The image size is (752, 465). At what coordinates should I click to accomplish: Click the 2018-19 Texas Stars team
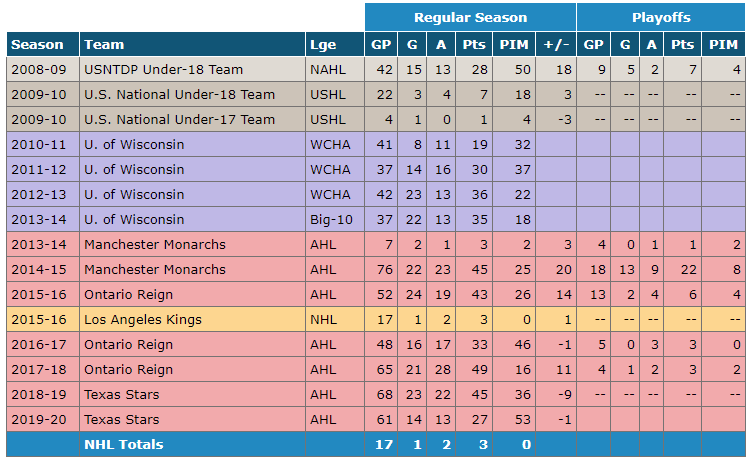[x=122, y=395]
